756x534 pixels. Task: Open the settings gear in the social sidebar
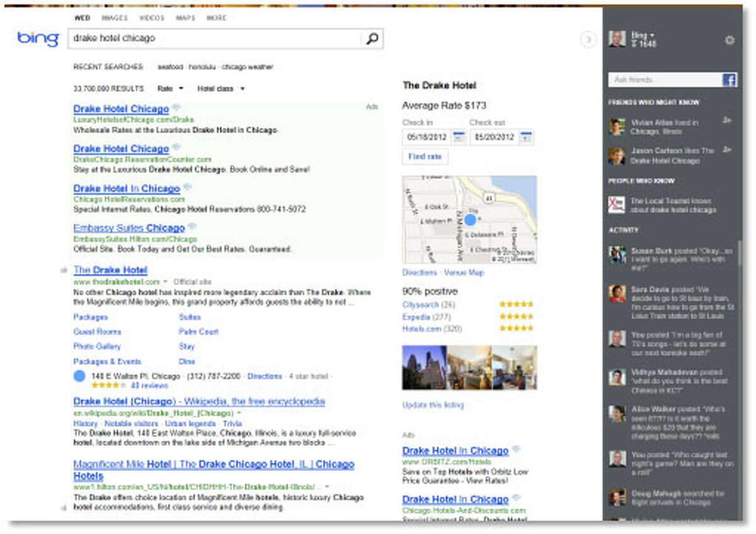(x=730, y=40)
